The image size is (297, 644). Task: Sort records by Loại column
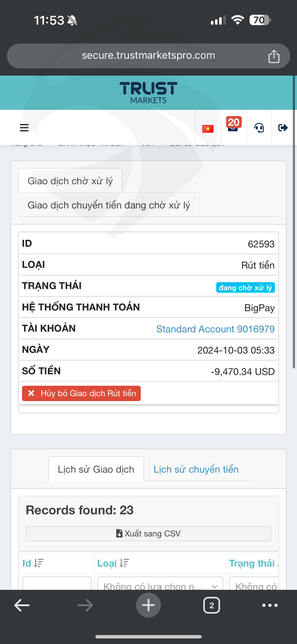(x=113, y=563)
